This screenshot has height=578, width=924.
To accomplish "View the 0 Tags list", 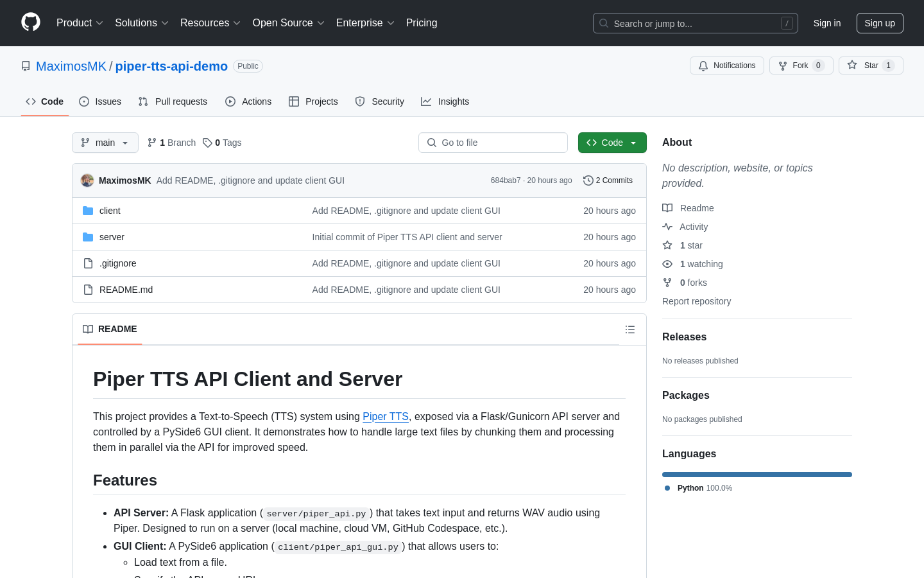I will pos(222,143).
